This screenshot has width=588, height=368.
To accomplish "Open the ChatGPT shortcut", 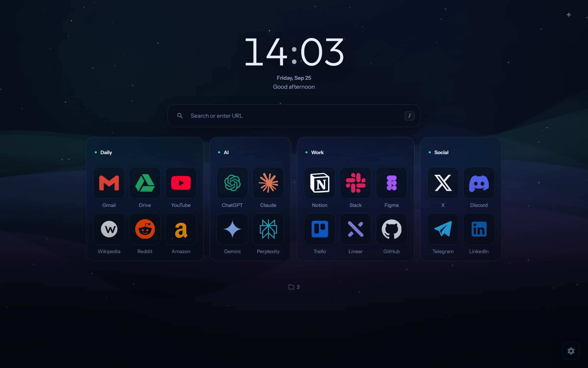I will point(232,183).
